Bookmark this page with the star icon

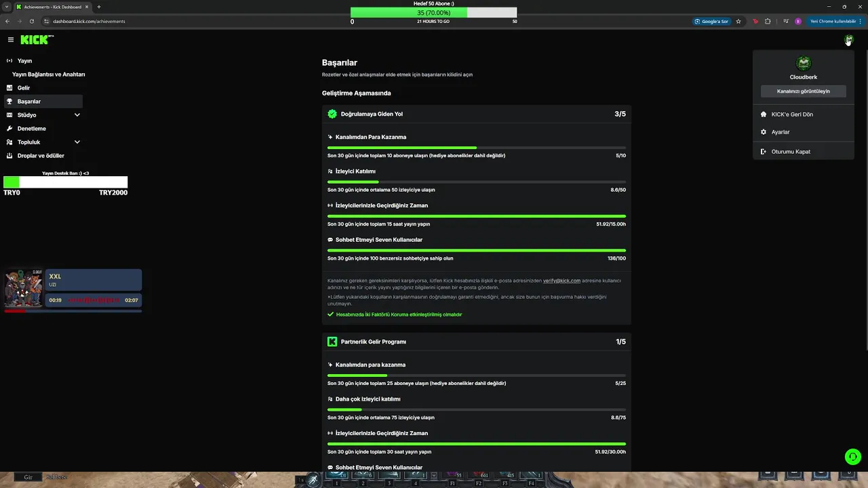pyautogui.click(x=738, y=21)
